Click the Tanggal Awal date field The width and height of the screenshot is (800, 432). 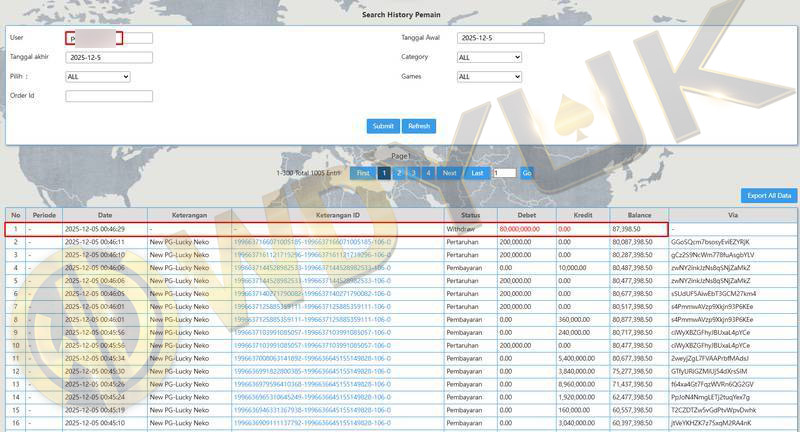click(x=500, y=38)
